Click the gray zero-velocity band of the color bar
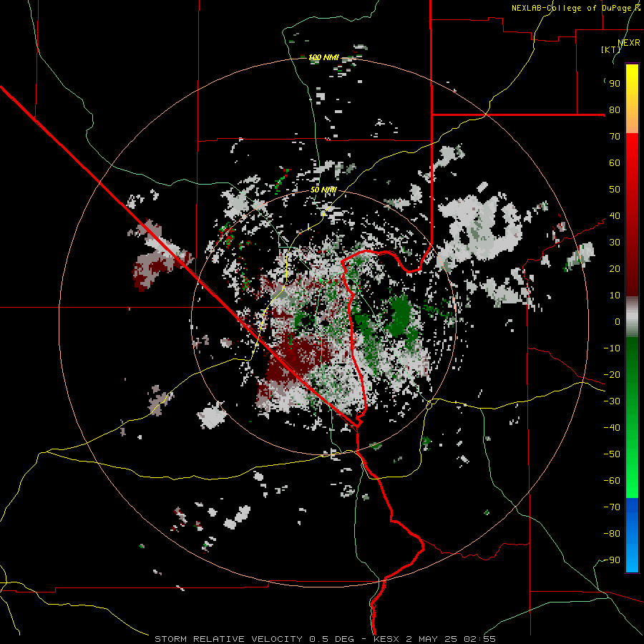The height and width of the screenshot is (644, 644). click(x=632, y=317)
